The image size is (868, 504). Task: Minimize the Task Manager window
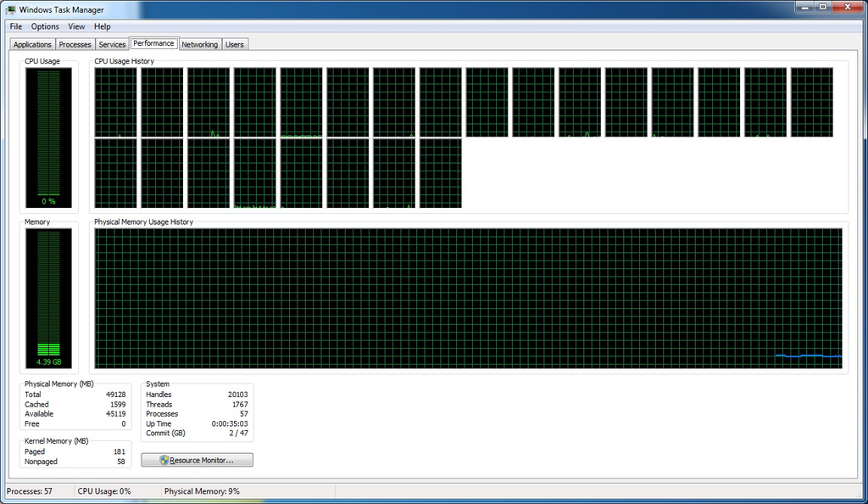click(805, 7)
